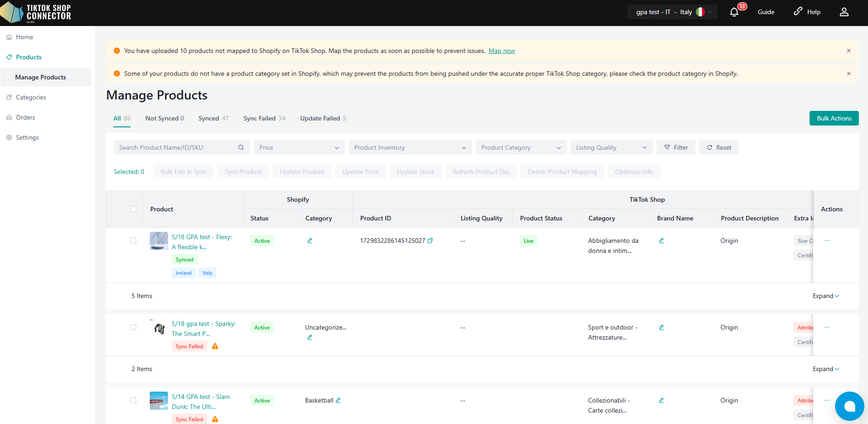Dismiss the product category warning alert

[849, 73]
